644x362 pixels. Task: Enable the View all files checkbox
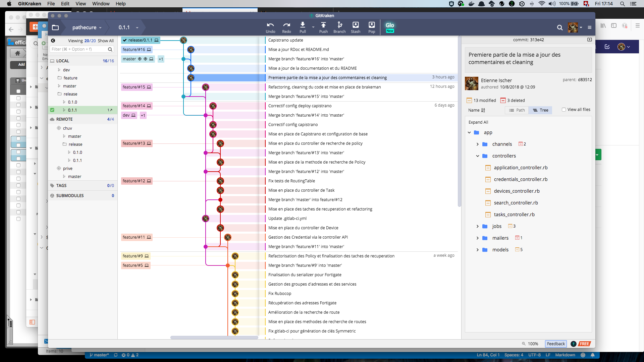pos(564,110)
